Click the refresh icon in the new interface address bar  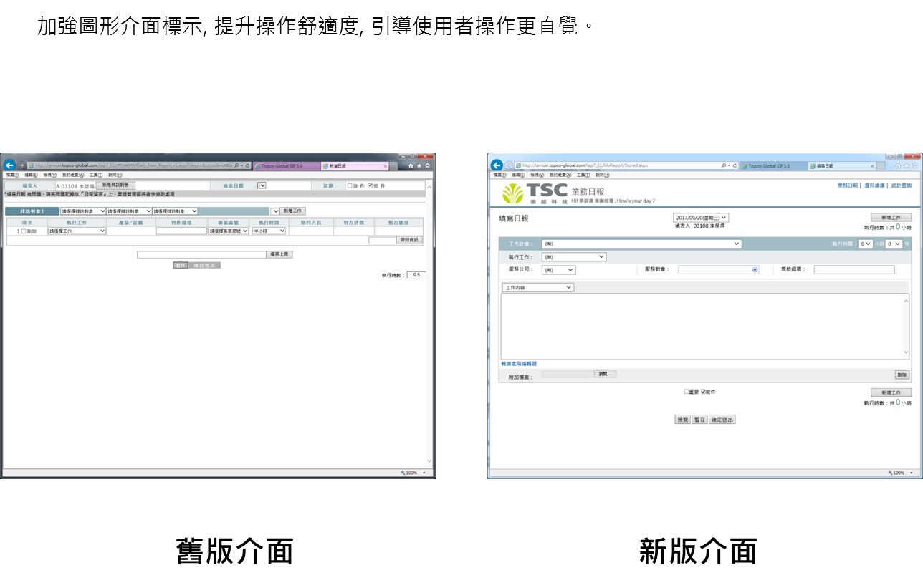pos(735,165)
